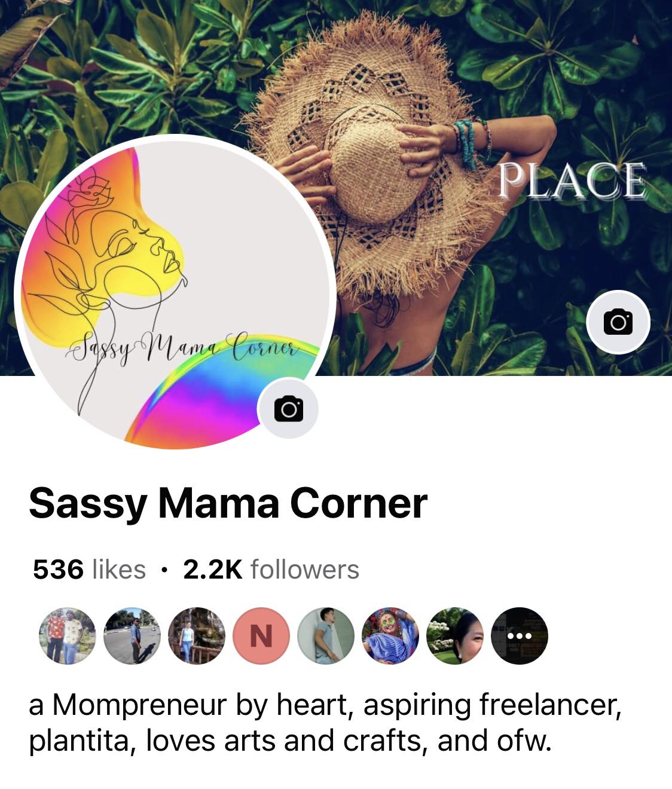The width and height of the screenshot is (672, 789).
Task: View the 2.2K followers list
Action: (x=271, y=569)
